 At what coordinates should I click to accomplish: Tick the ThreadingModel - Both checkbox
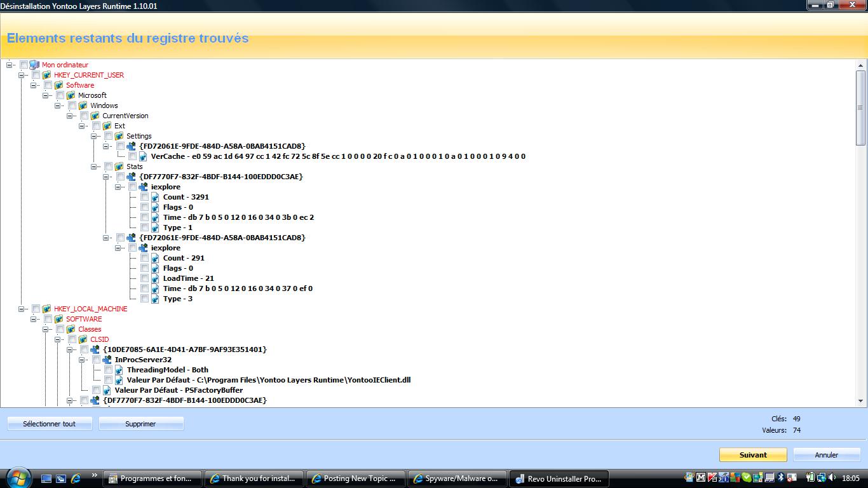click(108, 370)
